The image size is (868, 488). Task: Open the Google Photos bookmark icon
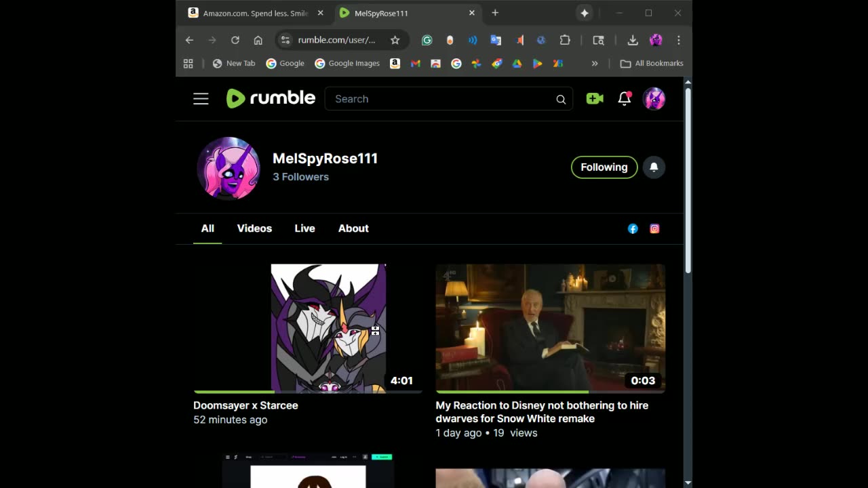[477, 63]
